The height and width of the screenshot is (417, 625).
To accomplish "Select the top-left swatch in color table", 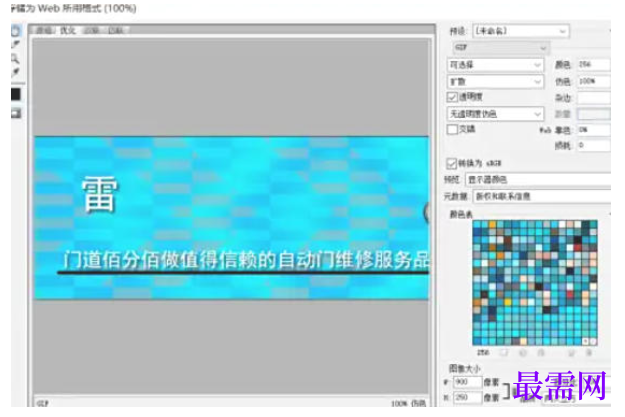I will 477,224.
